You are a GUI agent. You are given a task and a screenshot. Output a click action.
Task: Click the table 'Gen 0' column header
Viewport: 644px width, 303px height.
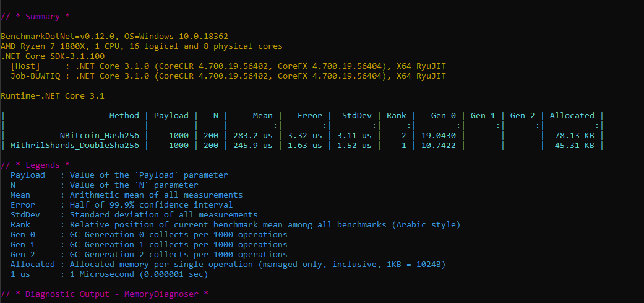[x=443, y=115]
